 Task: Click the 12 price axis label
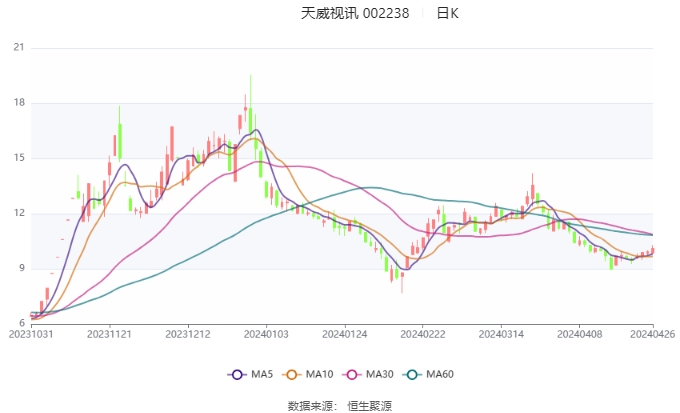pyautogui.click(x=19, y=213)
